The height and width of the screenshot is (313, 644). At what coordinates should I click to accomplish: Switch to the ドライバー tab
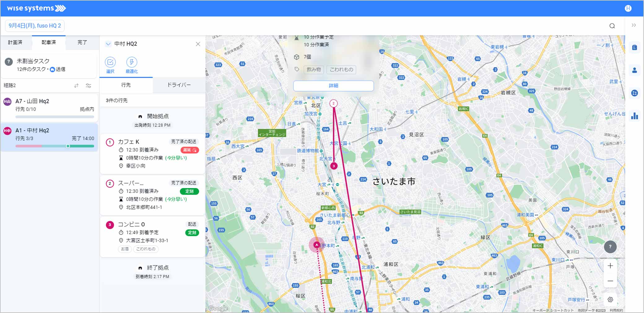(x=179, y=85)
